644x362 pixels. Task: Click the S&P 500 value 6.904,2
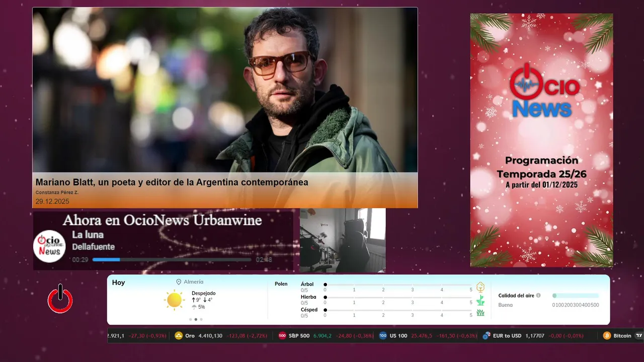point(323,336)
